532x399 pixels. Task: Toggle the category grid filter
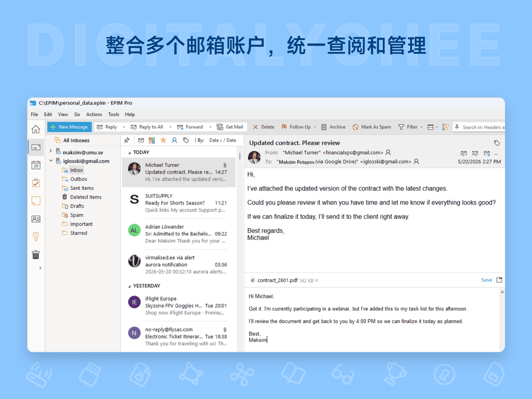tap(152, 140)
